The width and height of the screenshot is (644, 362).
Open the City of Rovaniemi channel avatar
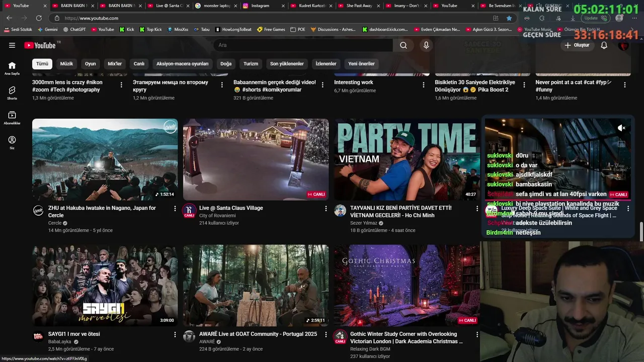[x=189, y=211]
